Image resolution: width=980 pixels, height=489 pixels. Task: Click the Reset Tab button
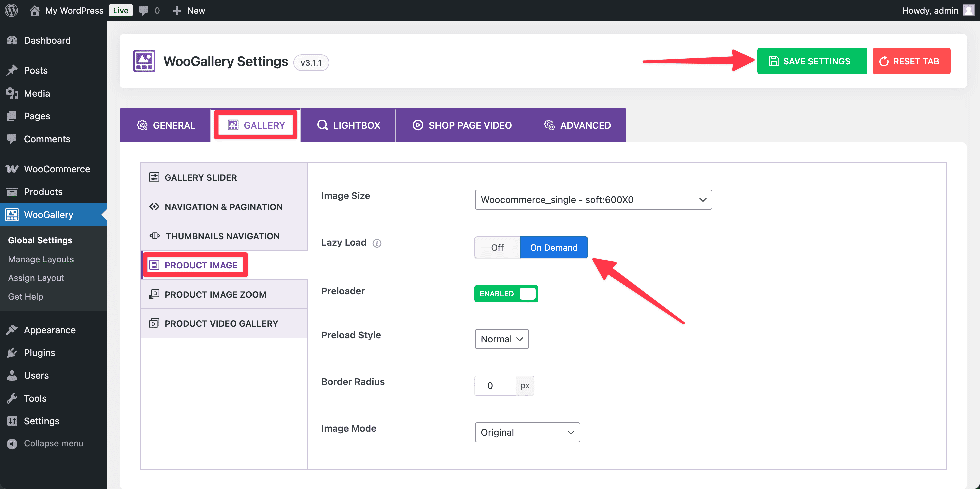coord(911,61)
